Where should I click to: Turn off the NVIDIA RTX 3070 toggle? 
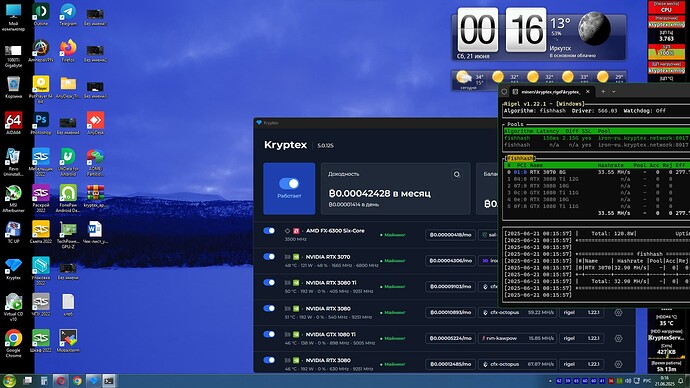pos(269,256)
